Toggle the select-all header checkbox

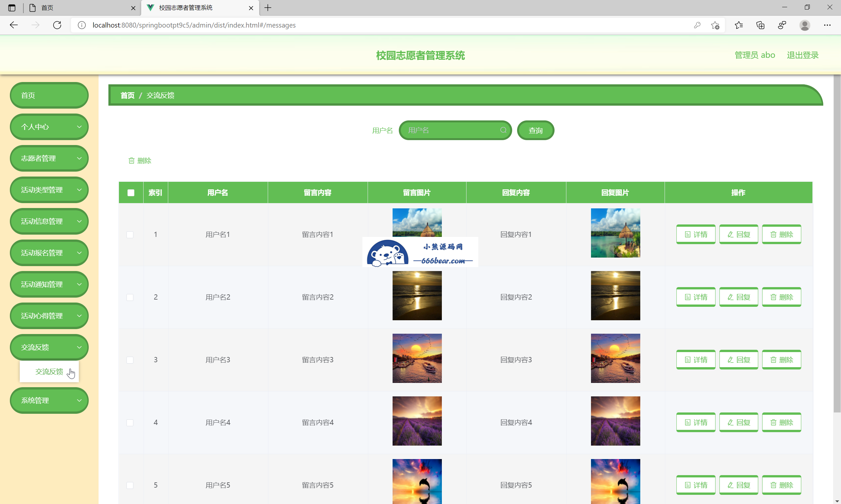coord(131,193)
